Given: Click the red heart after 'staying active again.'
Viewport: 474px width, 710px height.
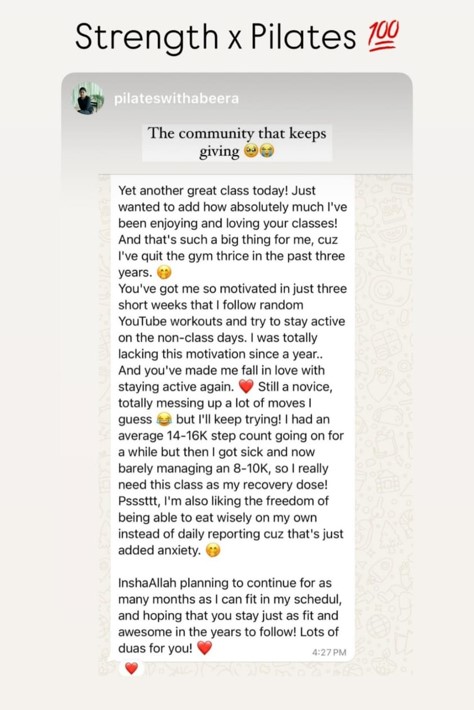Looking at the screenshot, I should coord(246,387).
